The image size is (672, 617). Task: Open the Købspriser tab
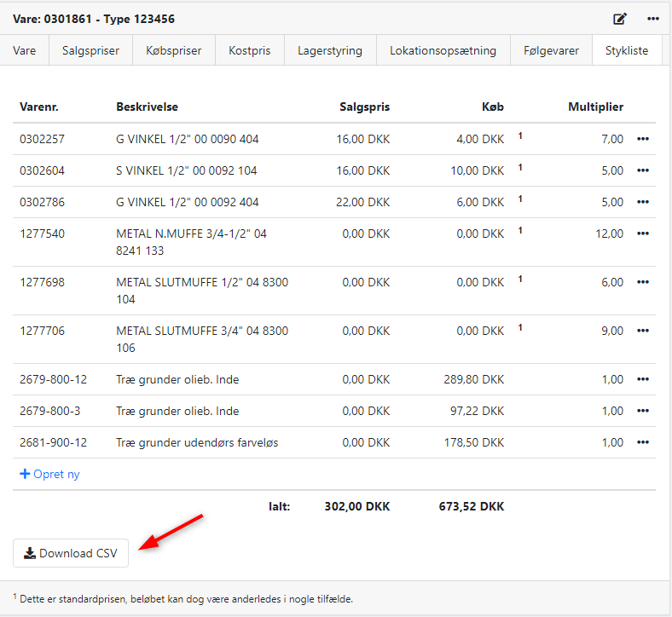[x=174, y=50]
